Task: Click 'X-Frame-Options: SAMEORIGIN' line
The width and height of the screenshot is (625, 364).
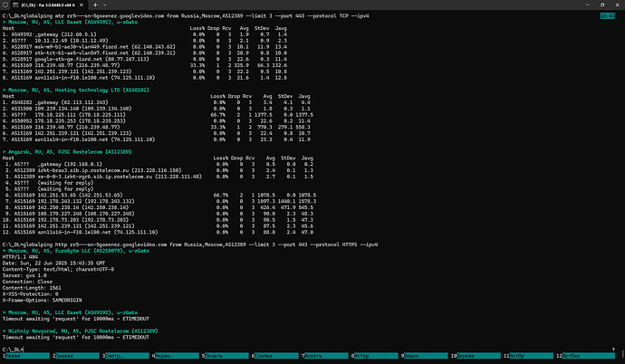Action: 43,301
